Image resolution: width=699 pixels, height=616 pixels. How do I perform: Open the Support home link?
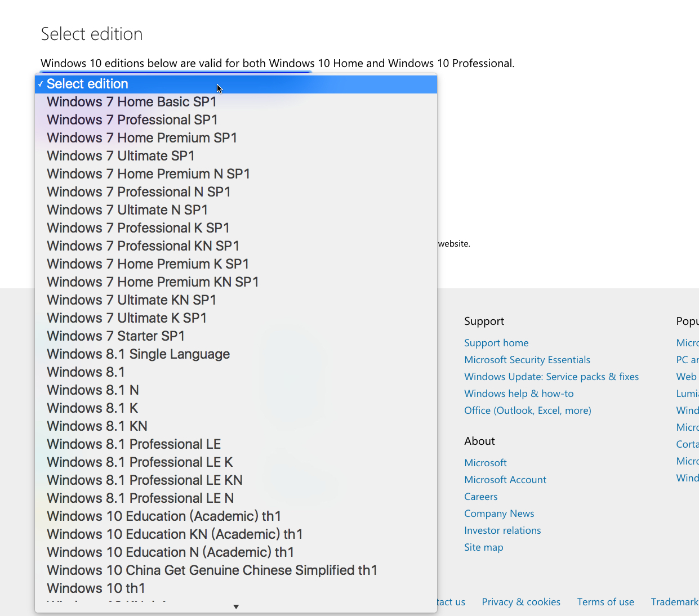coord(496,343)
